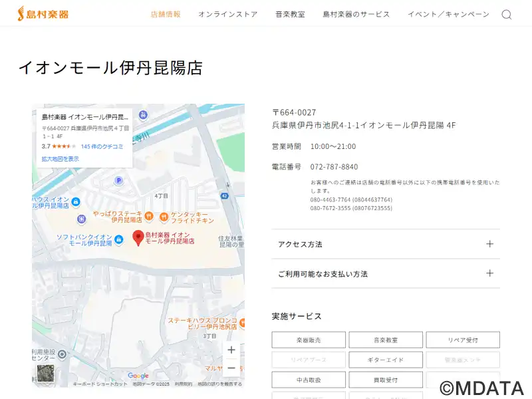Click the 3.7 star rating in map card
Viewport: 532px width, 399px height.
[59, 146]
